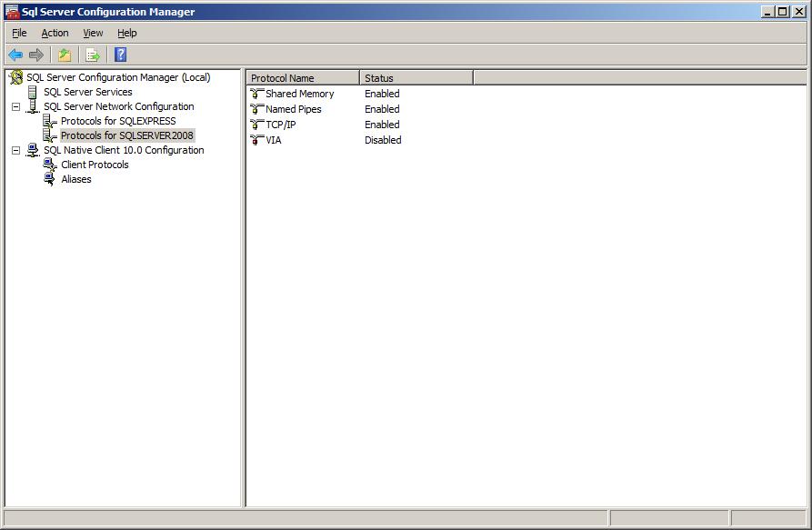Click the SQL Native Client 10.0 Configuration icon
The height and width of the screenshot is (530, 812).
click(33, 150)
